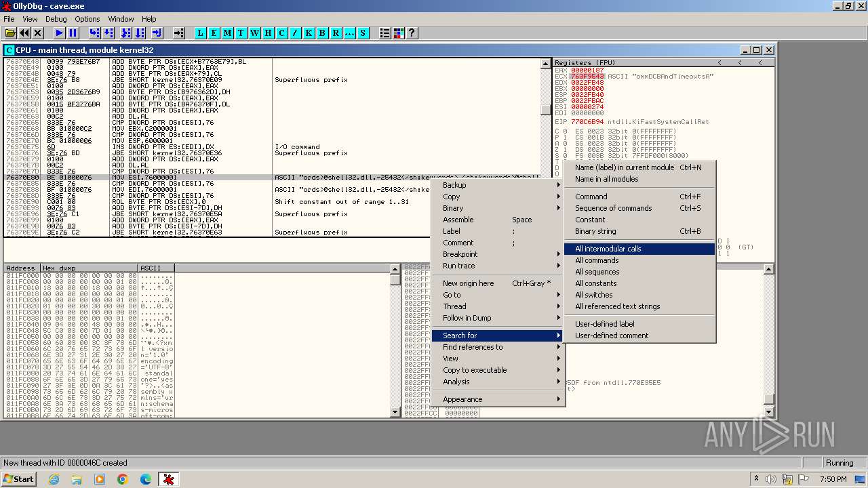Viewport: 868px width, 488px height.
Task: Choose Sequence of commands option
Action: (639, 208)
